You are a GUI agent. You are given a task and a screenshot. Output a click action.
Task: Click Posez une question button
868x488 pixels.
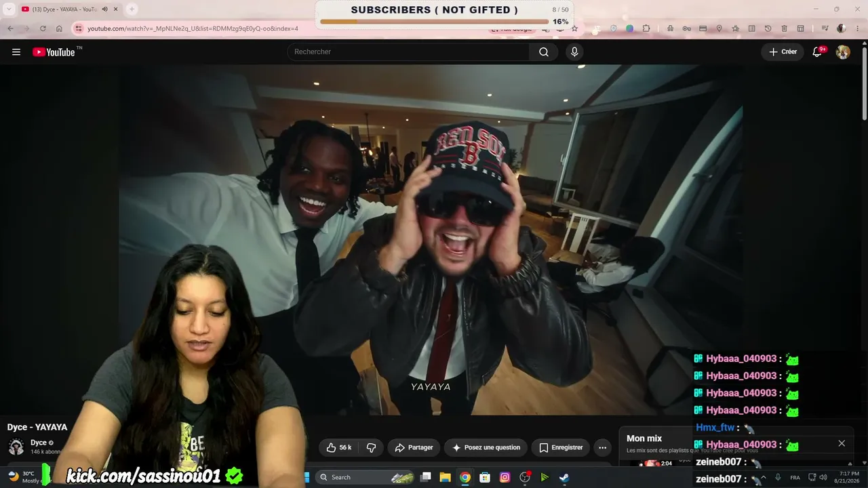click(486, 447)
